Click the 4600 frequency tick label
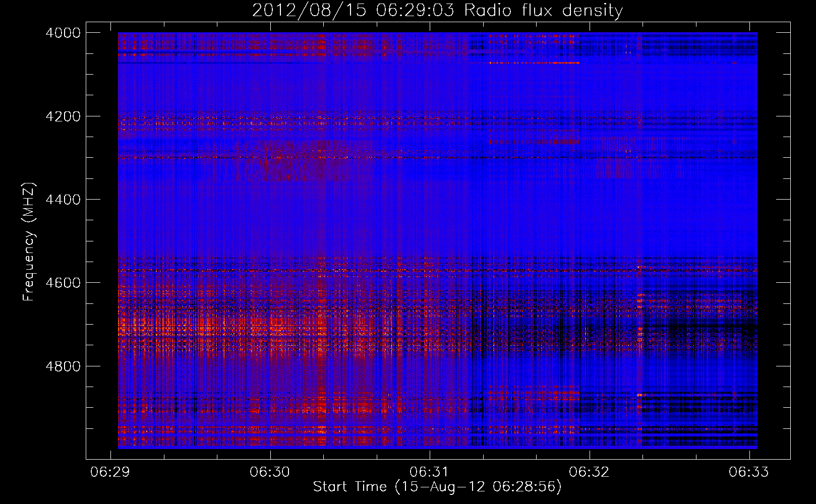Viewport: 816px width, 504px height. 63,283
